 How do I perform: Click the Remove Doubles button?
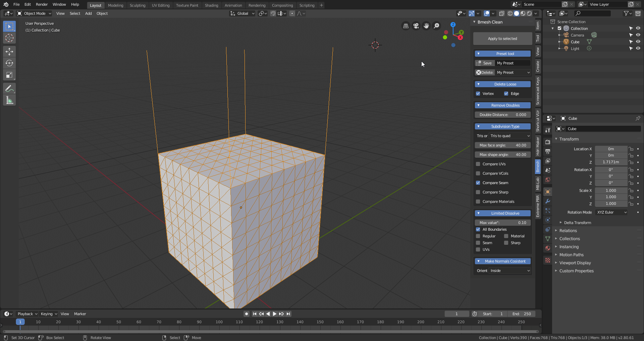(502, 105)
